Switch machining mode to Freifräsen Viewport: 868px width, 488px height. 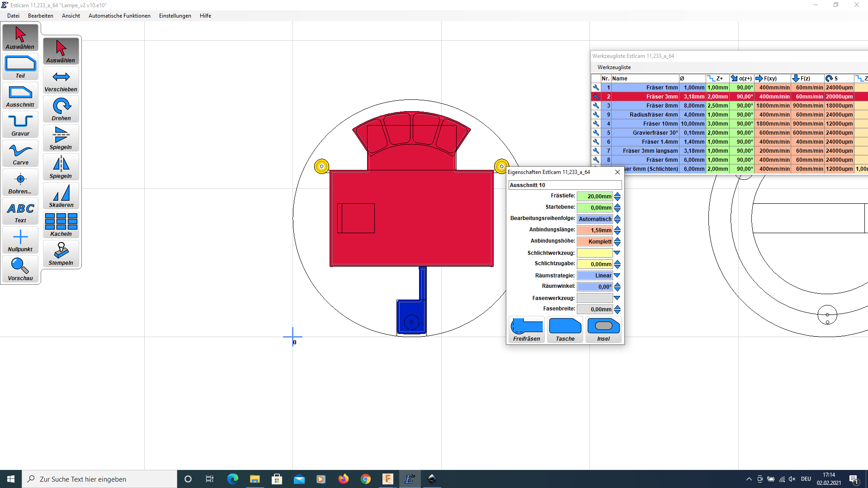click(527, 329)
